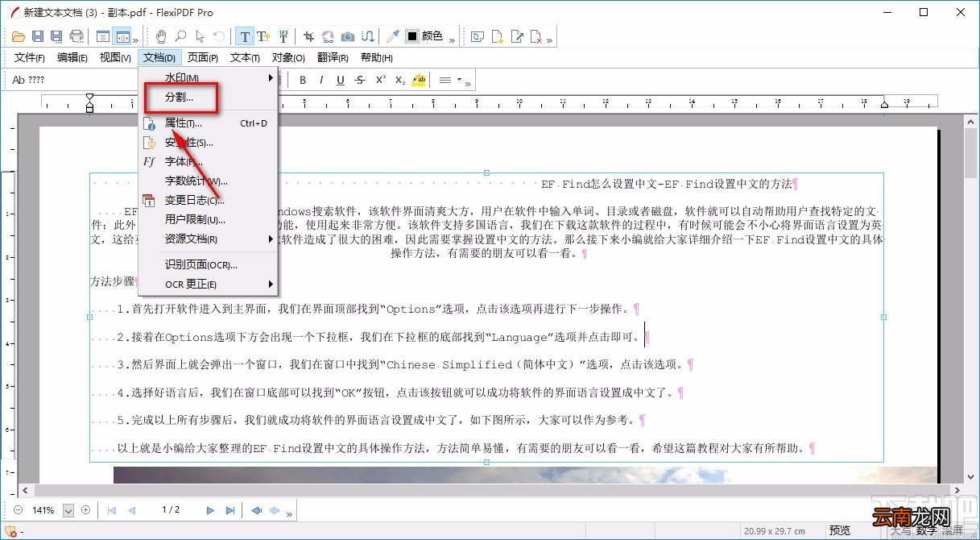
Task: Open the 编辑(E) menu
Action: click(x=72, y=58)
